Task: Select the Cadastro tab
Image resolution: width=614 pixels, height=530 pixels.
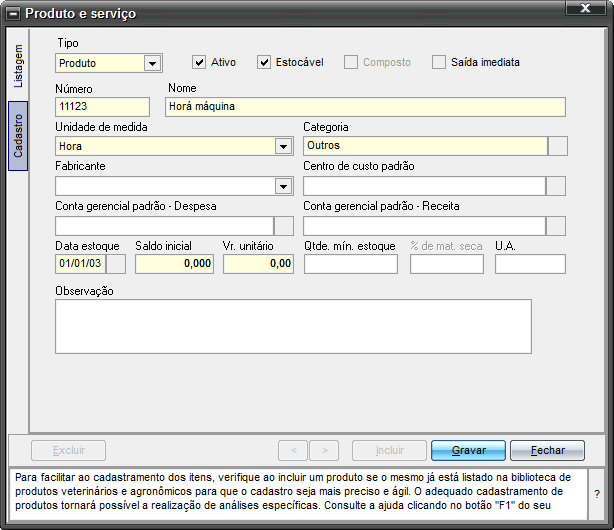Action: coord(18,136)
